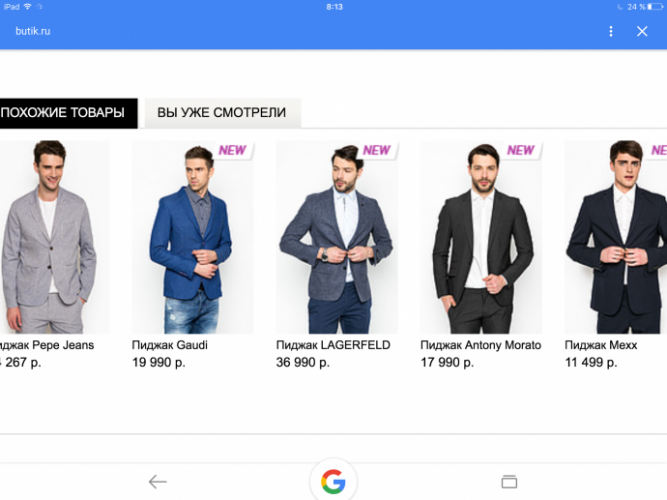The width and height of the screenshot is (667, 500).
Task: Switch to ВЫ УЖЕ СМОТРЕЛИ tab
Action: [223, 113]
